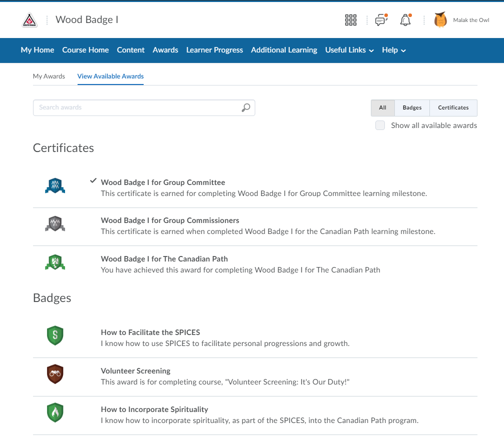The height and width of the screenshot is (438, 504).
Task: Filter awards by All
Action: (382, 108)
